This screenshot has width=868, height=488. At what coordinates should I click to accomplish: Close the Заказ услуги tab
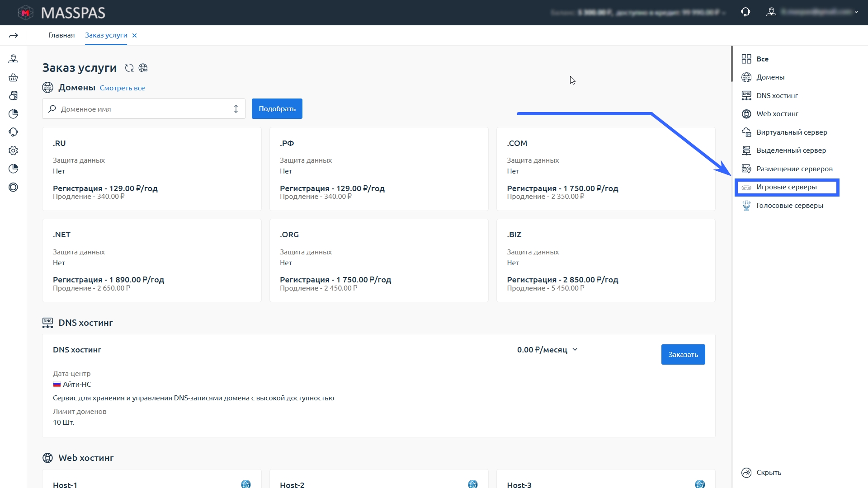pos(134,35)
